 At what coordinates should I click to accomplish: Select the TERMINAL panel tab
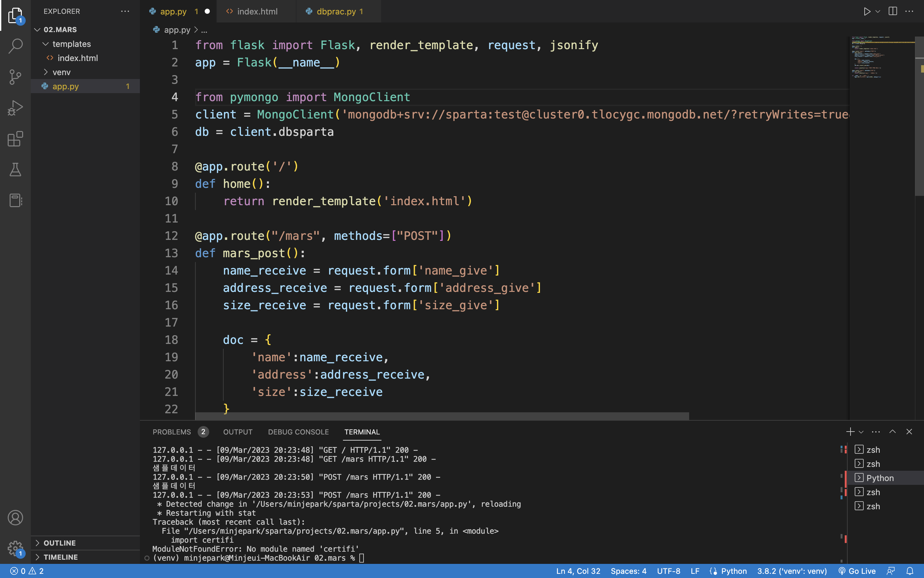[x=362, y=432]
